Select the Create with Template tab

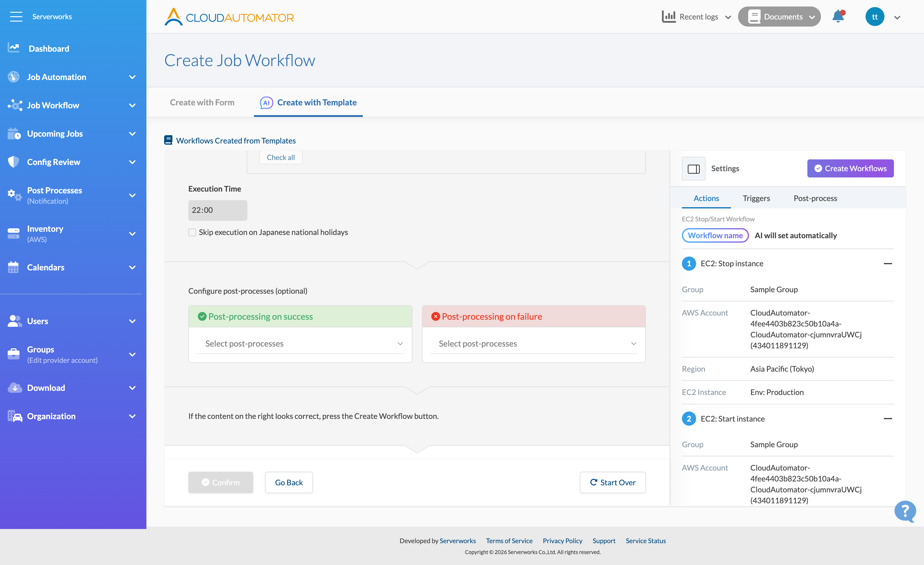click(308, 103)
